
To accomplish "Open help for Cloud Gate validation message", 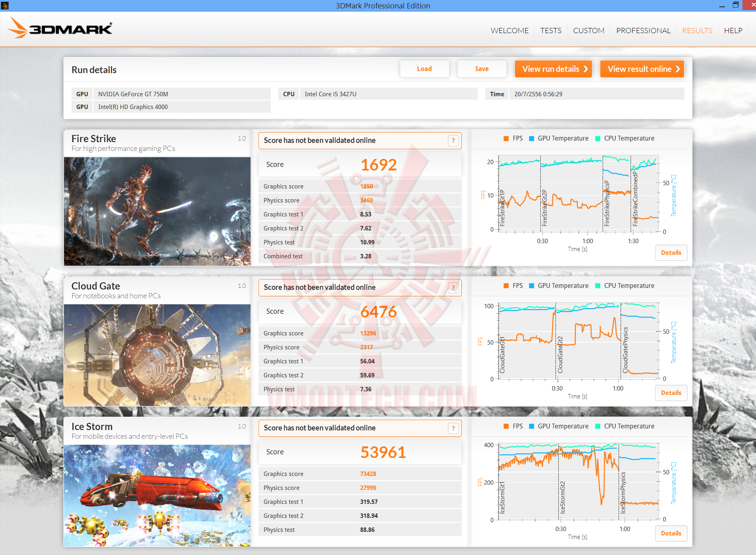I will point(453,287).
